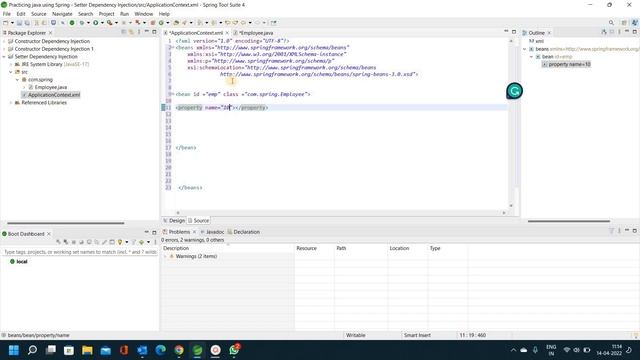Close the ApplicationContext.xml tab

(x=227, y=33)
